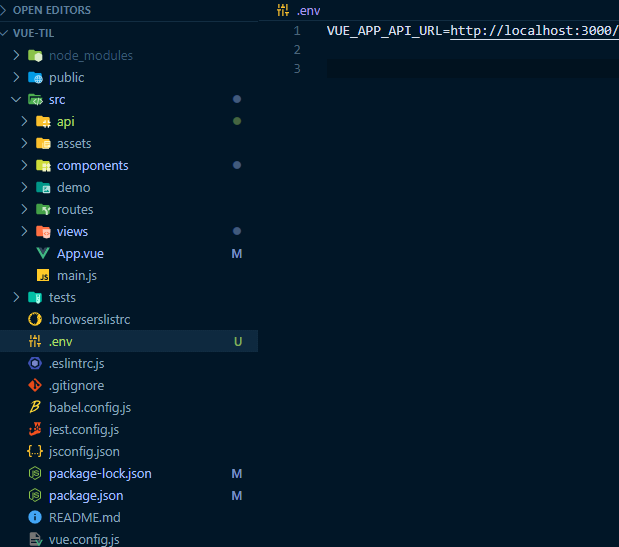This screenshot has width=619, height=547.
Task: Click the M status badge on package-lock.json
Action: tap(237, 474)
